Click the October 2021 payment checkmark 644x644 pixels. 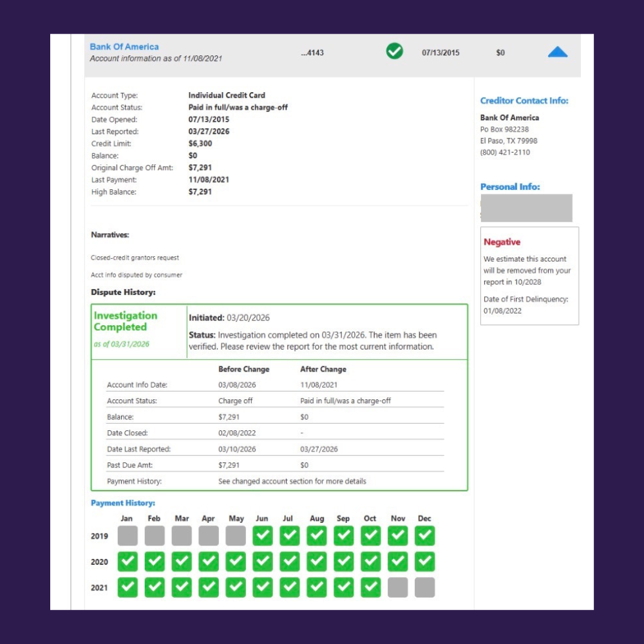pos(370,587)
